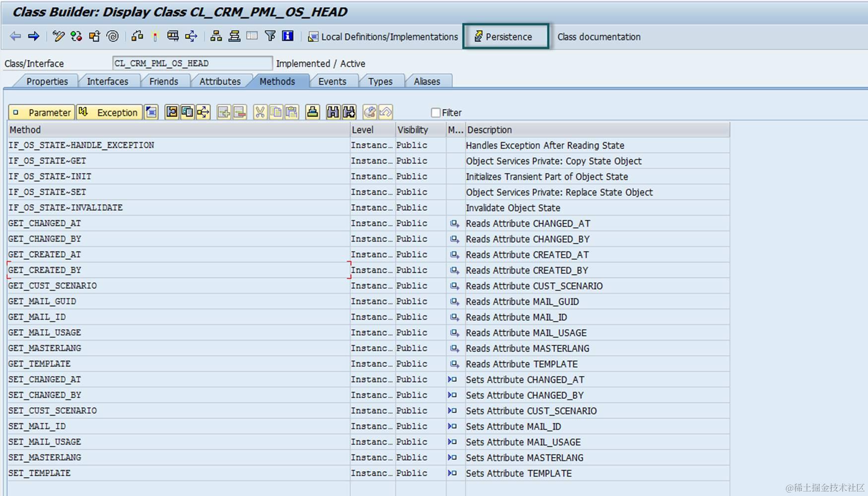Click description 'Reads Attribute CREATED_AT'
Viewport: 868px width, 496px height.
coord(527,254)
